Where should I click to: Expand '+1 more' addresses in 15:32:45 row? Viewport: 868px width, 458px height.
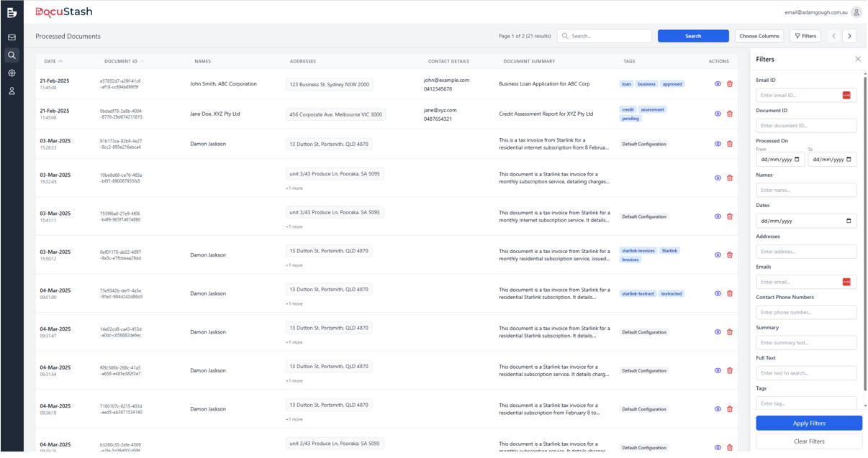tap(294, 188)
